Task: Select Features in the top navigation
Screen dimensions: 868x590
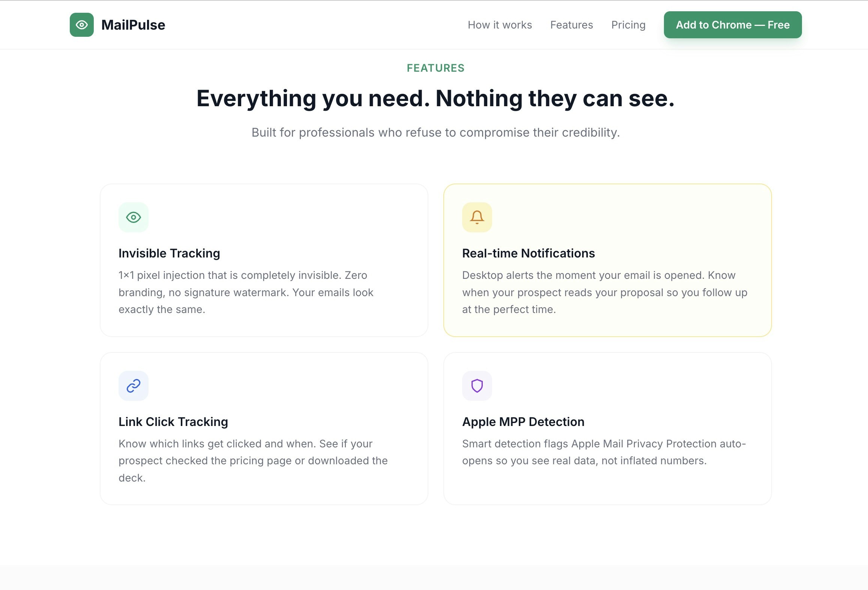Action: pos(571,25)
